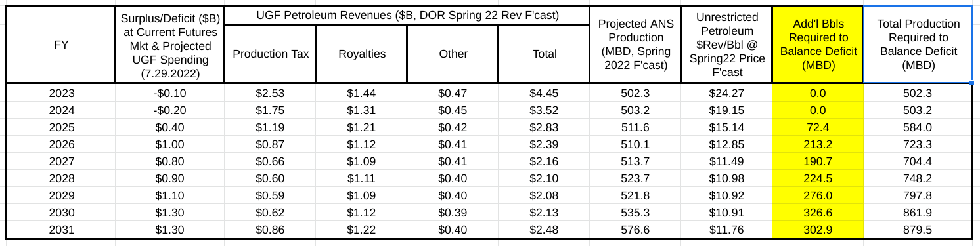The image size is (980, 246).
Task: Click the yellow Add'l Bbls Required header
Action: tap(818, 45)
